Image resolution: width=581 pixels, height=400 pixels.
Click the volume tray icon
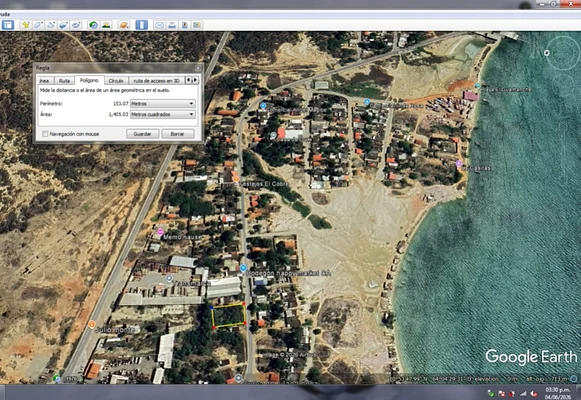[534, 393]
